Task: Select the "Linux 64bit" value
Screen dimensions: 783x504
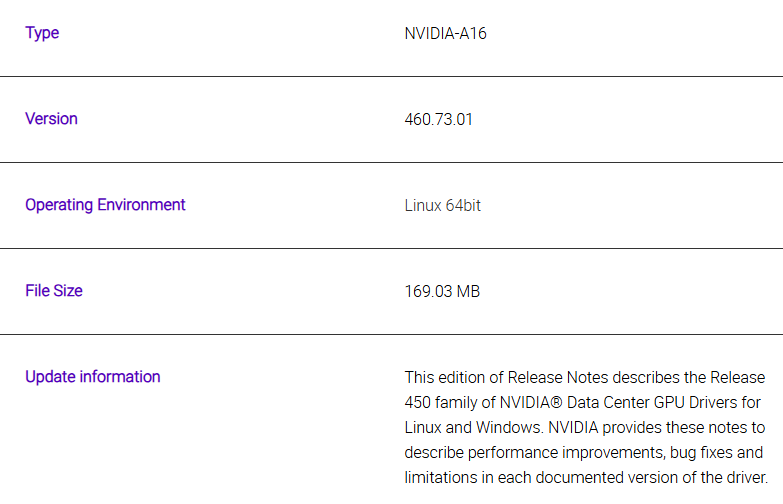Action: click(x=442, y=206)
